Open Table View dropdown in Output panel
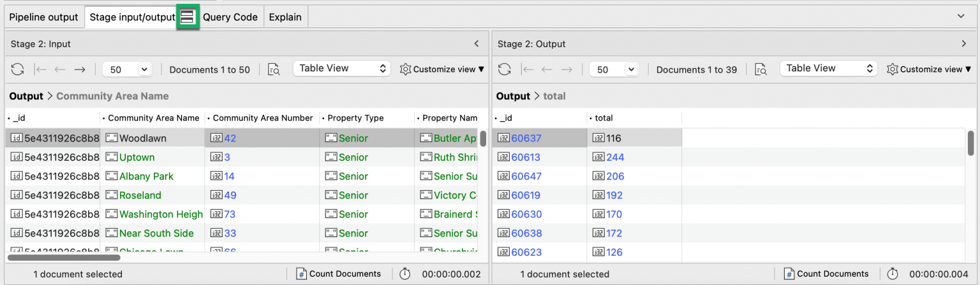Viewport: 980px width, 285px height. pos(828,69)
